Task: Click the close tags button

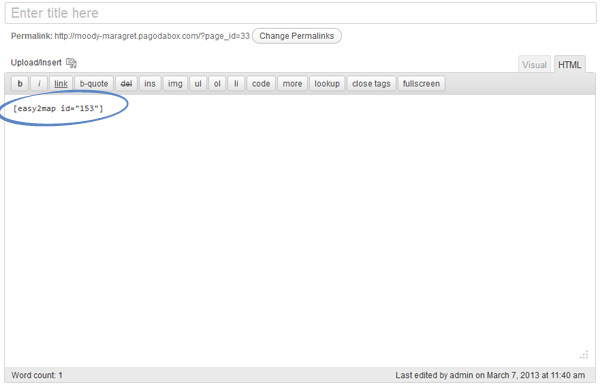Action: point(371,83)
